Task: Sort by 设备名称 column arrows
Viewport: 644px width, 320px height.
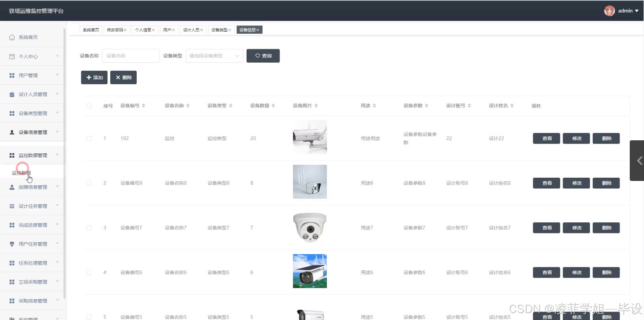Action: tap(188, 106)
